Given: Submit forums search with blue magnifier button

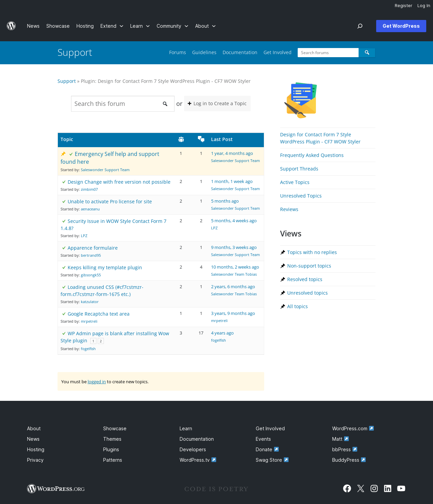Looking at the screenshot, I should click(367, 52).
